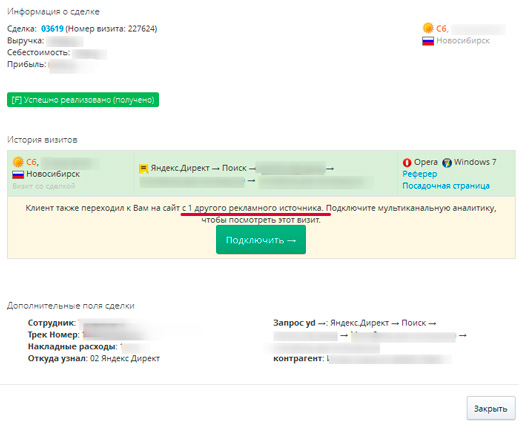Click the 'Откуда узнал: 02 Яндекс Директ' field
This screenshot has width=519, height=426.
click(x=94, y=358)
